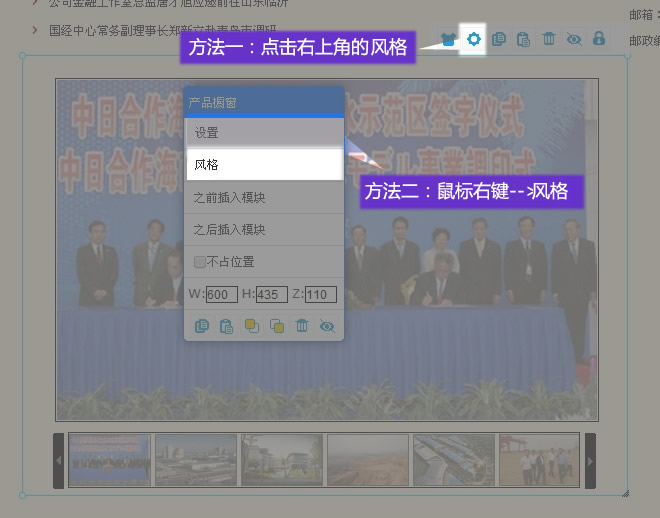The width and height of the screenshot is (660, 518).
Task: Click the paste icon in top toolbar
Action: tap(524, 40)
